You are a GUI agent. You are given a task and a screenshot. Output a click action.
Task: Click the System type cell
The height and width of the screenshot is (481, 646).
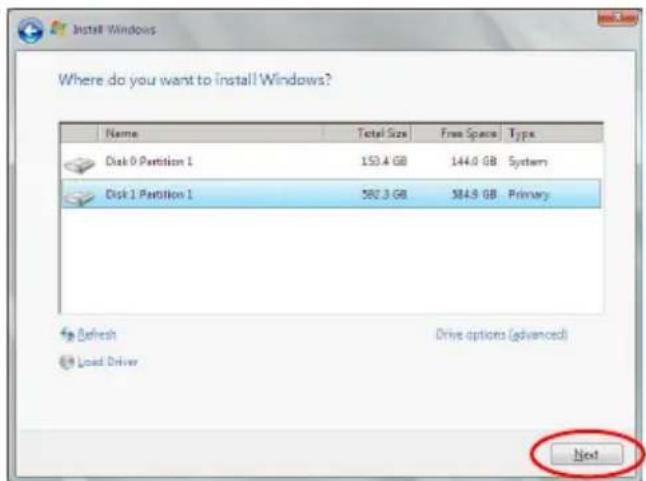pyautogui.click(x=528, y=162)
